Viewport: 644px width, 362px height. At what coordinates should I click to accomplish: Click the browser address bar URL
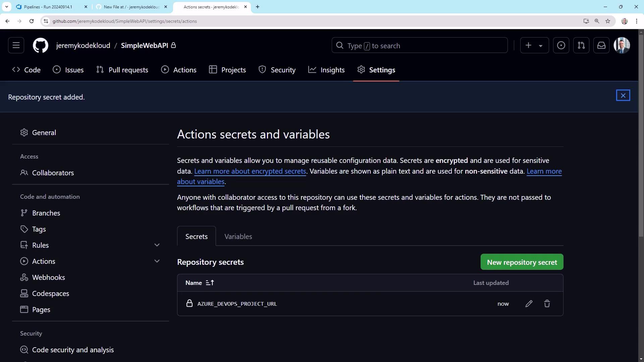point(124,21)
